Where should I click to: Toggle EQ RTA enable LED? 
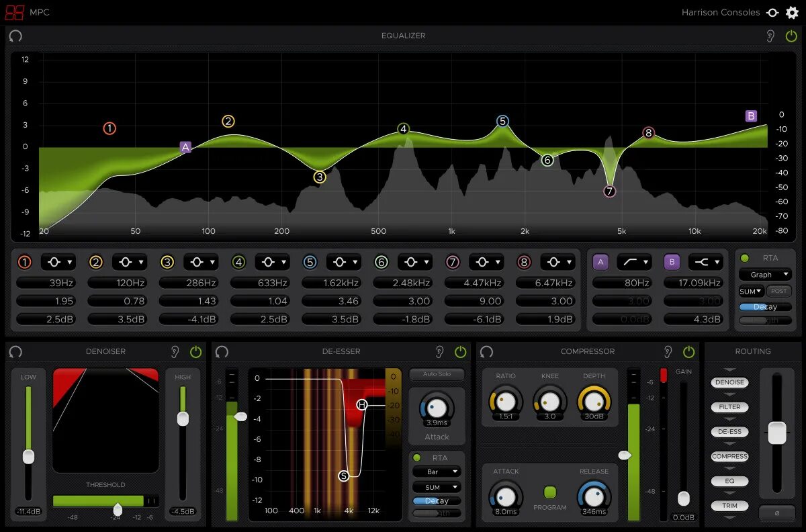click(x=744, y=258)
